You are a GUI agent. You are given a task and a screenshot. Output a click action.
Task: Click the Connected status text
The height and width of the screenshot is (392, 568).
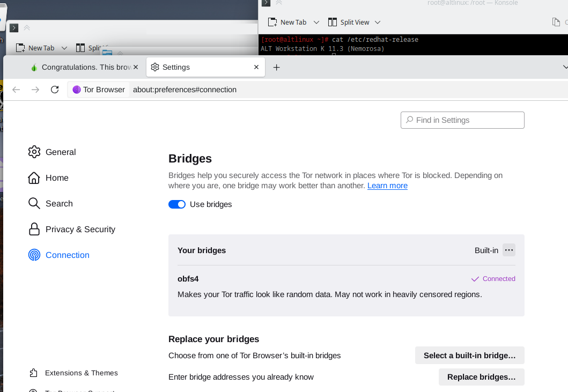coord(499,279)
